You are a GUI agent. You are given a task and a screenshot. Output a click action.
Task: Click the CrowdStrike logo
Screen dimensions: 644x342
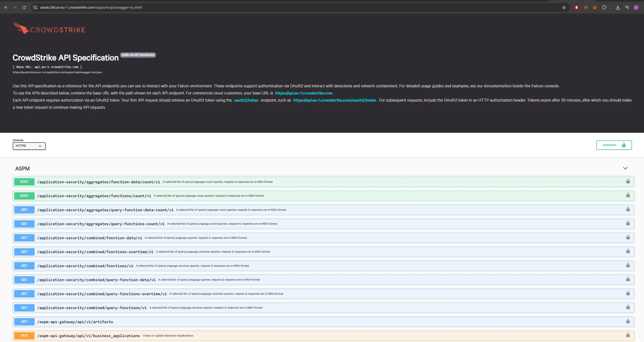pos(49,28)
